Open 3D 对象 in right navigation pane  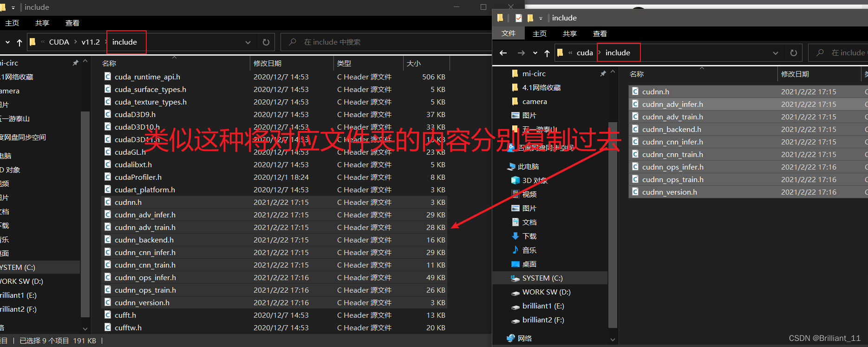click(x=535, y=180)
